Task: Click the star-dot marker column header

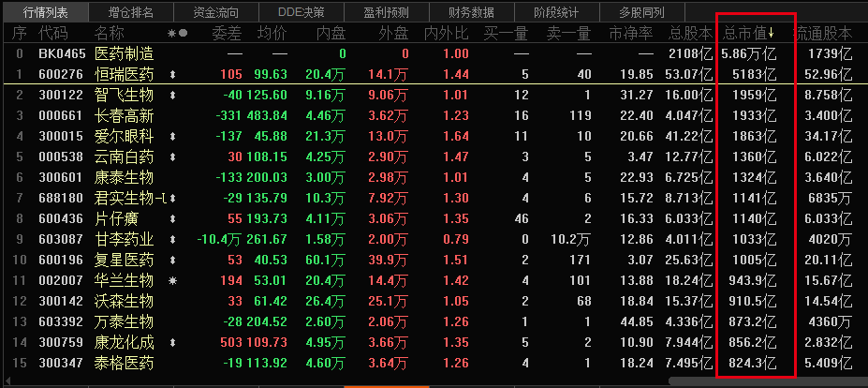Action: click(177, 33)
